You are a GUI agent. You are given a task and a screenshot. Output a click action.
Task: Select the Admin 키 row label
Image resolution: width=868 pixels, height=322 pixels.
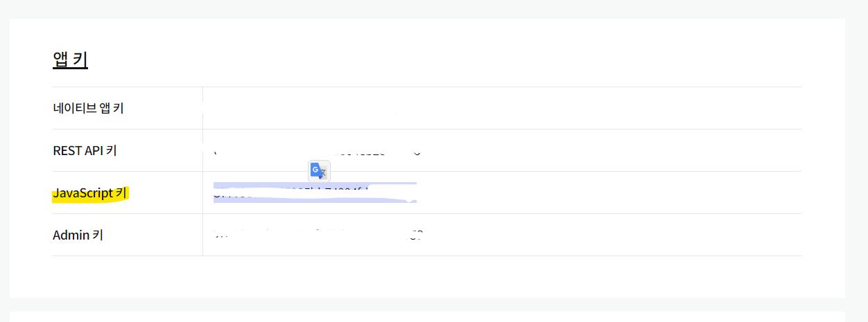coord(78,235)
